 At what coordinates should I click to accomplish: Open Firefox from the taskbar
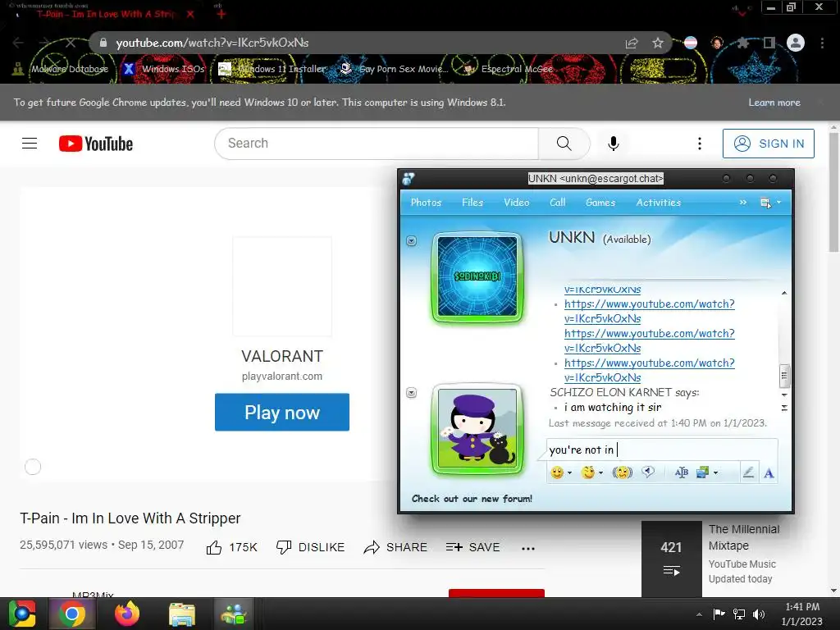[127, 614]
